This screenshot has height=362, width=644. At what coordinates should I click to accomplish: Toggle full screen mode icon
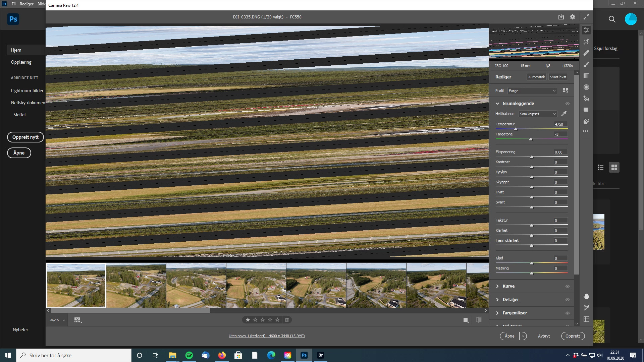click(x=586, y=17)
